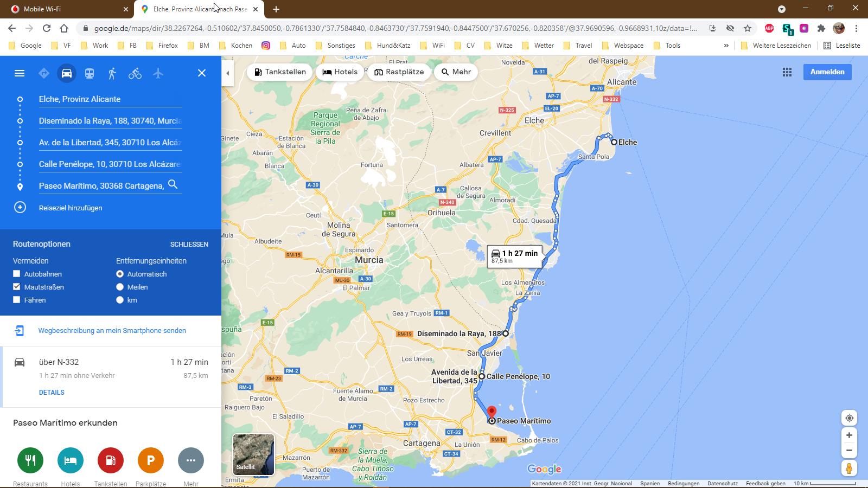Image resolution: width=868 pixels, height=488 pixels.
Task: Open route DETAILS link
Action: coord(52,393)
